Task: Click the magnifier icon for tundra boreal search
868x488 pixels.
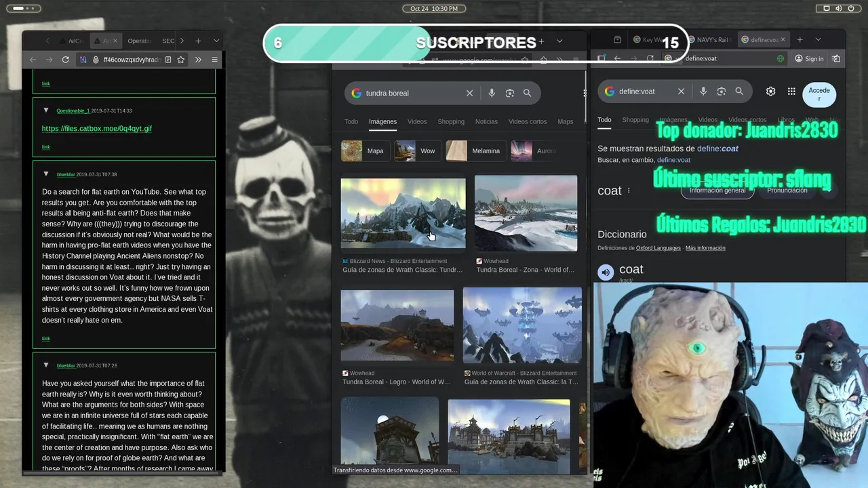Action: tap(527, 93)
